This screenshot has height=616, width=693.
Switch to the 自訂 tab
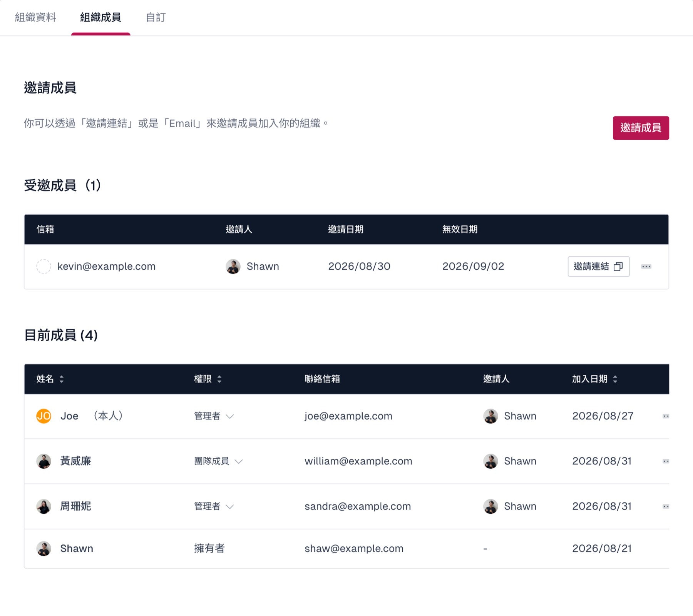pos(156,17)
